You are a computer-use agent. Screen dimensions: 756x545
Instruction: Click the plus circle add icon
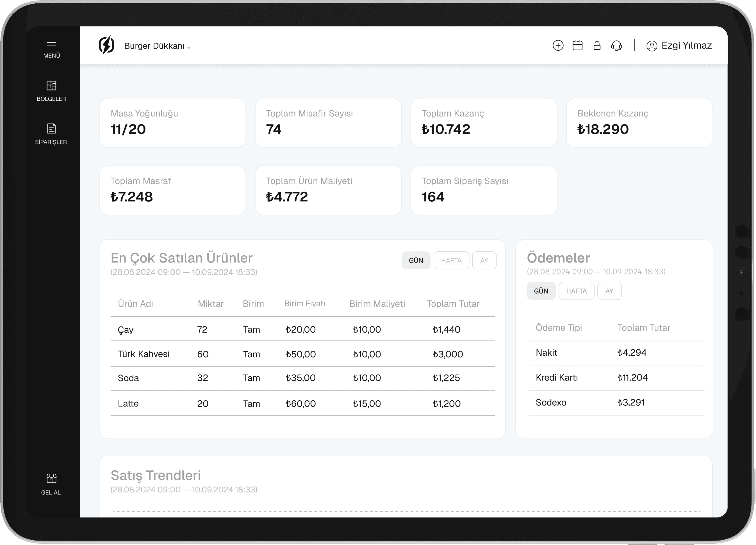558,45
